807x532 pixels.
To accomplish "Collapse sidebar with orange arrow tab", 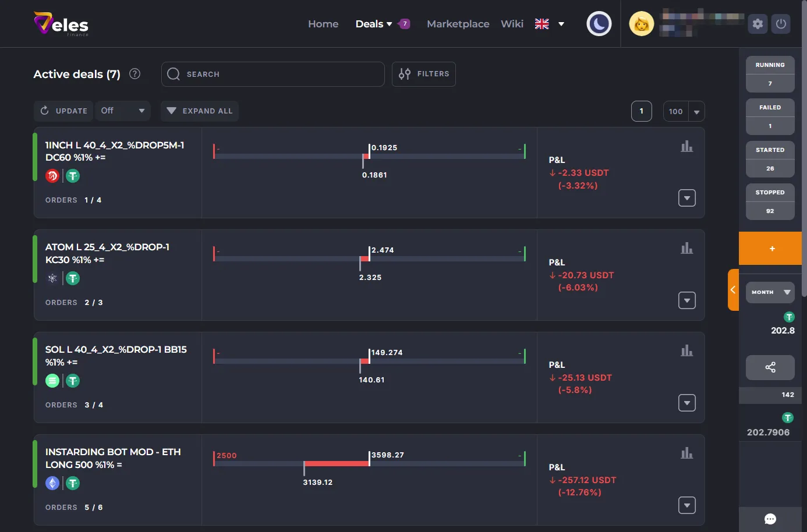I will coord(733,290).
